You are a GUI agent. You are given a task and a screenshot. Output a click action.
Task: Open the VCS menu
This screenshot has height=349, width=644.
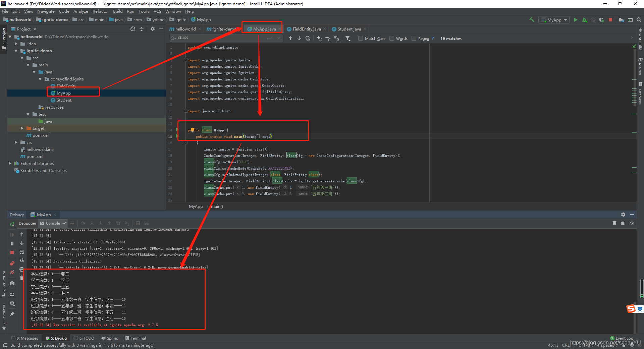tap(157, 11)
